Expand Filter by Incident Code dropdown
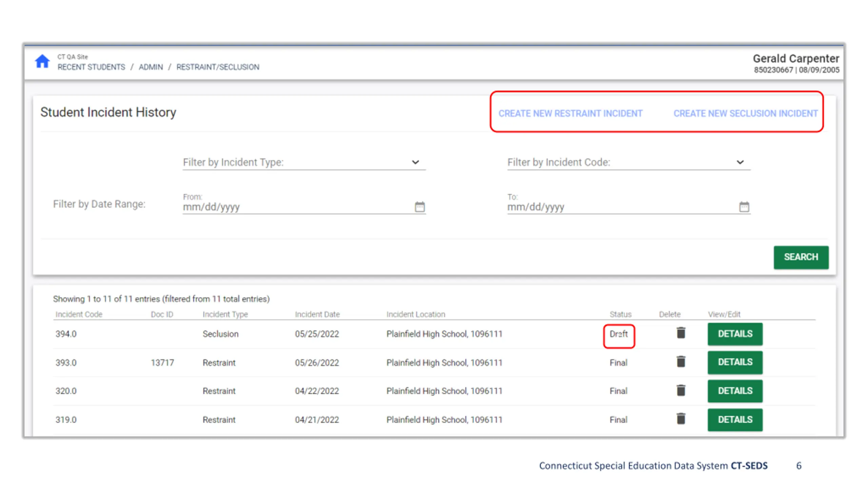The width and height of the screenshot is (868, 488). (629, 162)
